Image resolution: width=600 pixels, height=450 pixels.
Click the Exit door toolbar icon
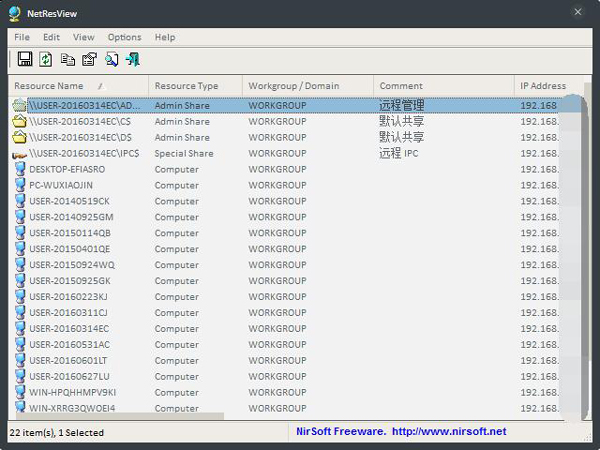pyautogui.click(x=133, y=59)
